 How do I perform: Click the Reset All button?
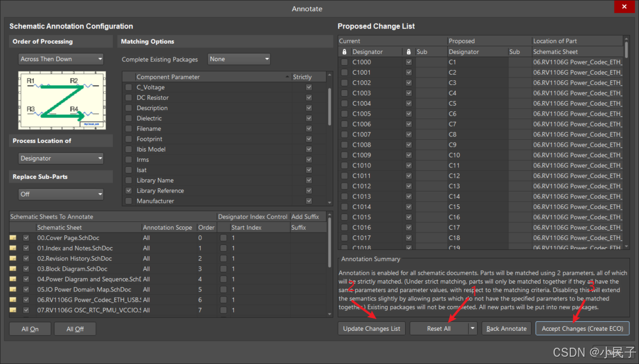pos(439,329)
